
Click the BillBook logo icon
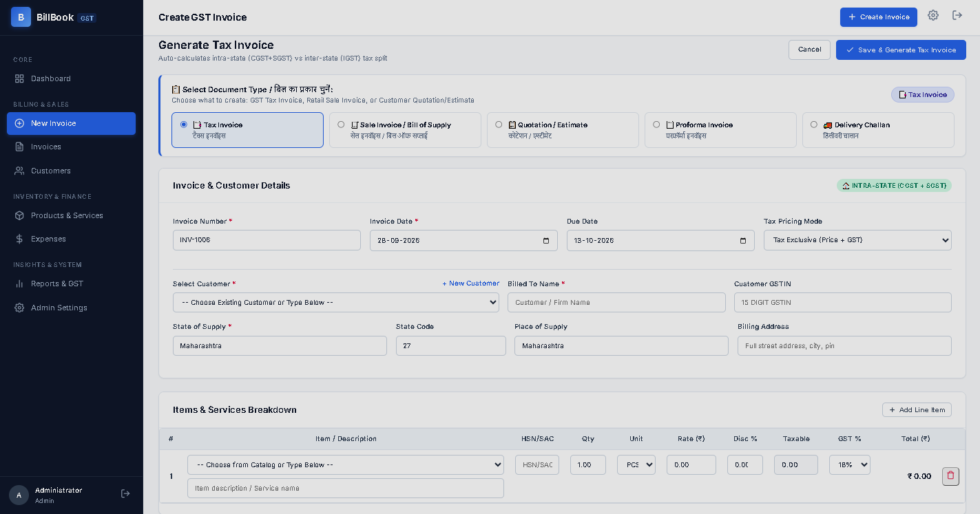coord(21,17)
